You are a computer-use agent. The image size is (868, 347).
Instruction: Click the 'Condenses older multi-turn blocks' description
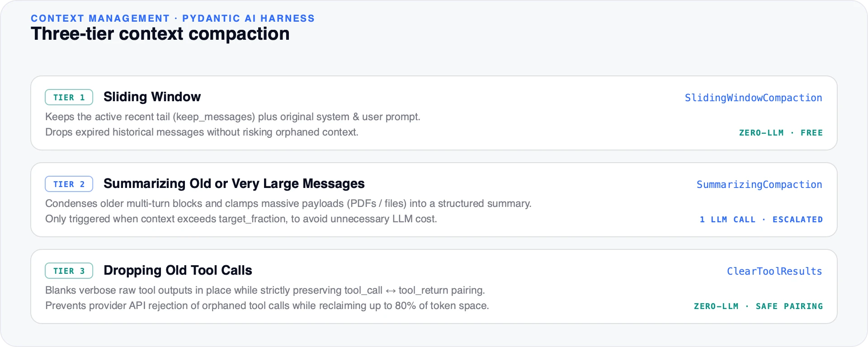288,203
